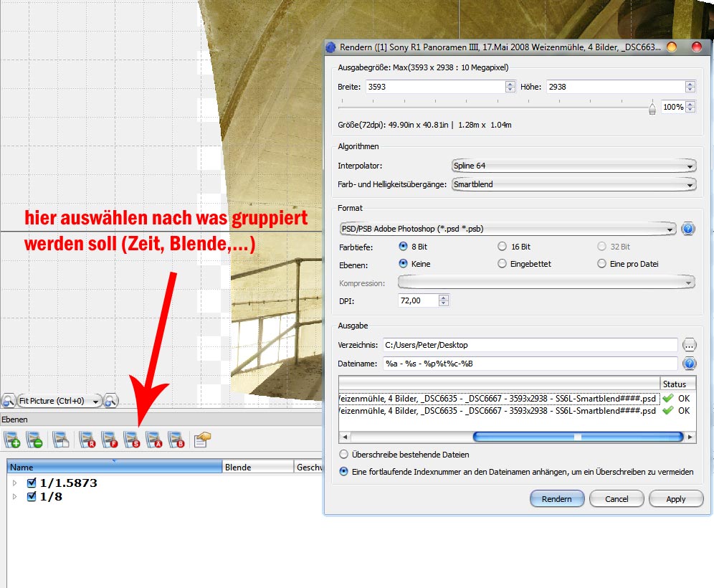Click the layer grouping icon marked F
This screenshot has height=588, width=714.
tap(109, 440)
